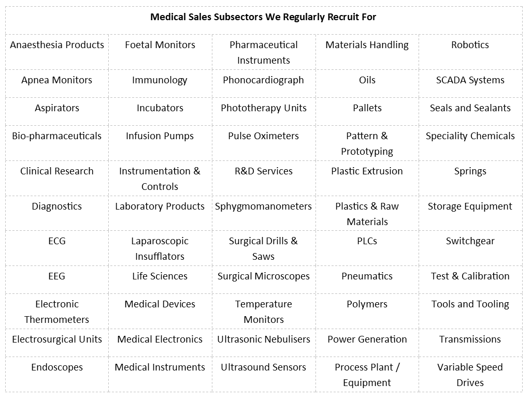Screen dimensions: 532x400
Task: Click the Anaesthesia Products cell
Action: (57, 45)
